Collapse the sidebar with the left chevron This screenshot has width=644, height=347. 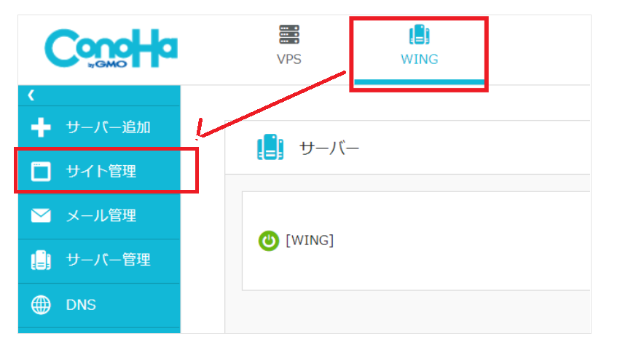coord(31,95)
